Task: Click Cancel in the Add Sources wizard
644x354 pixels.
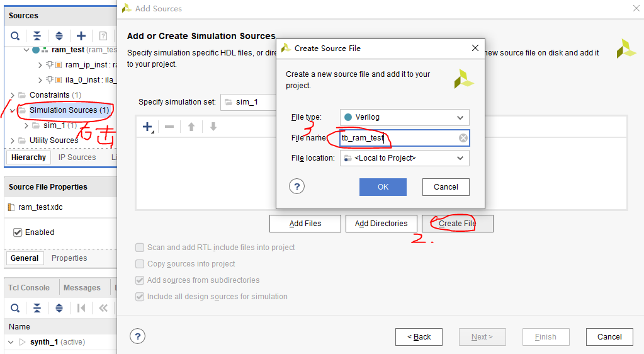Action: pyautogui.click(x=609, y=337)
